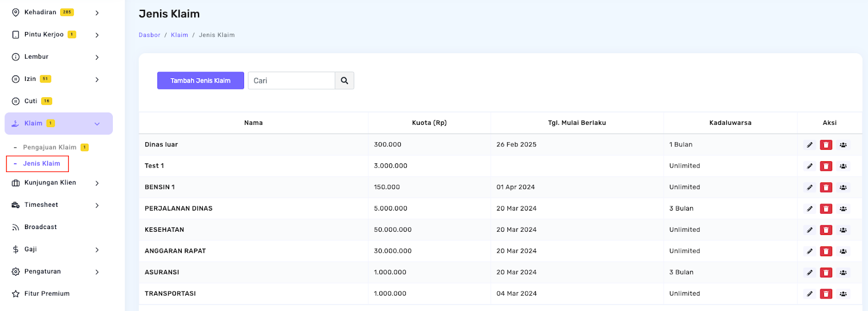The height and width of the screenshot is (311, 868).
Task: Open Fitur Premium from the sidebar
Action: coord(47,294)
